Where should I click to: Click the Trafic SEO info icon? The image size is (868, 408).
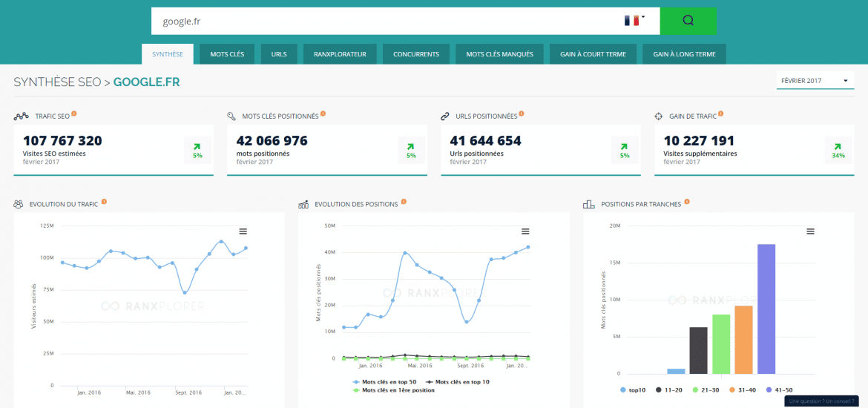coord(74,114)
